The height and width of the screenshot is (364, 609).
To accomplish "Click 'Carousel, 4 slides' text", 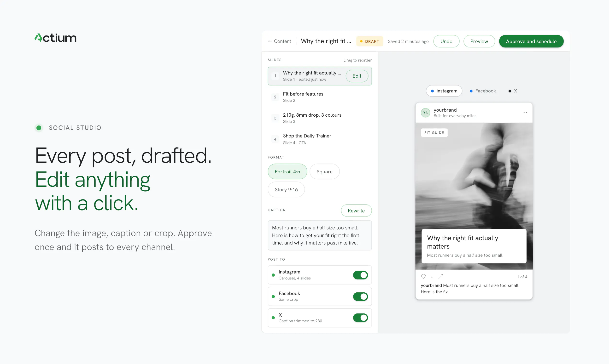I will (294, 278).
